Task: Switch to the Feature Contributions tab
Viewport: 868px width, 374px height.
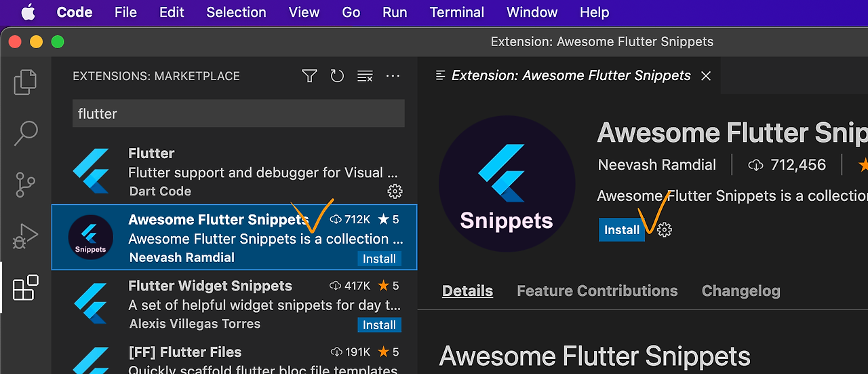Action: click(597, 291)
